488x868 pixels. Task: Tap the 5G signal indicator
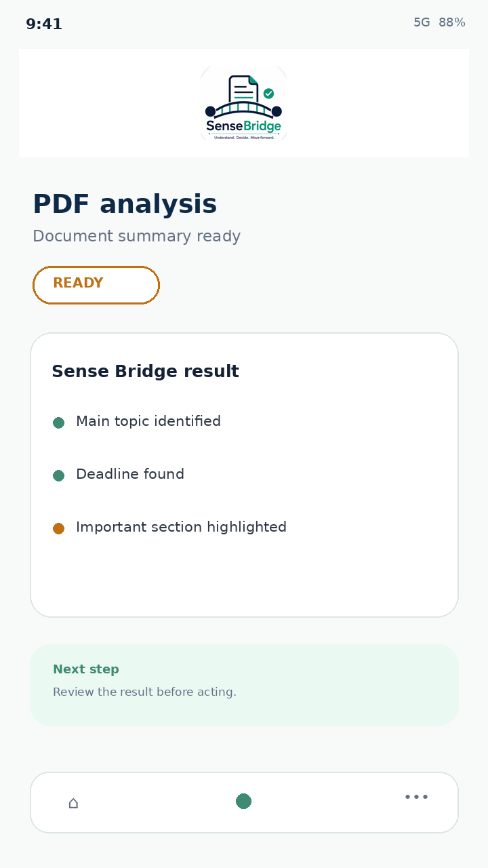(x=422, y=22)
